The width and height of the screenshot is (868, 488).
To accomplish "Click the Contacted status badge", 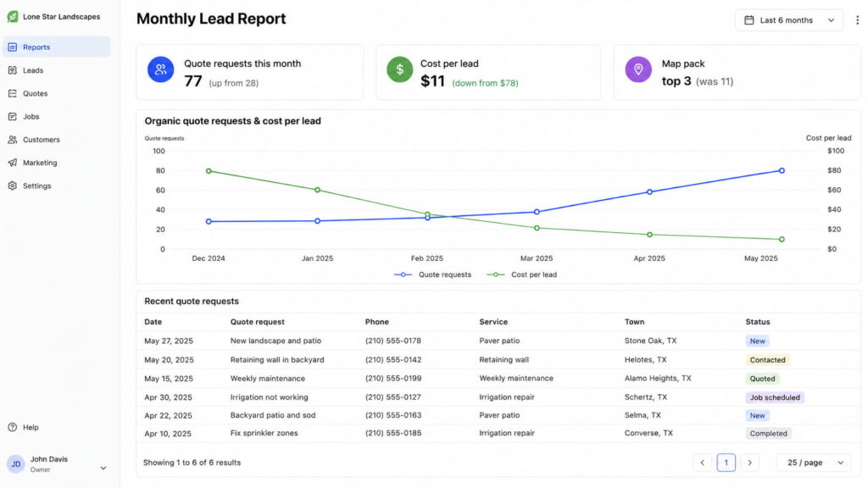I will pos(767,359).
